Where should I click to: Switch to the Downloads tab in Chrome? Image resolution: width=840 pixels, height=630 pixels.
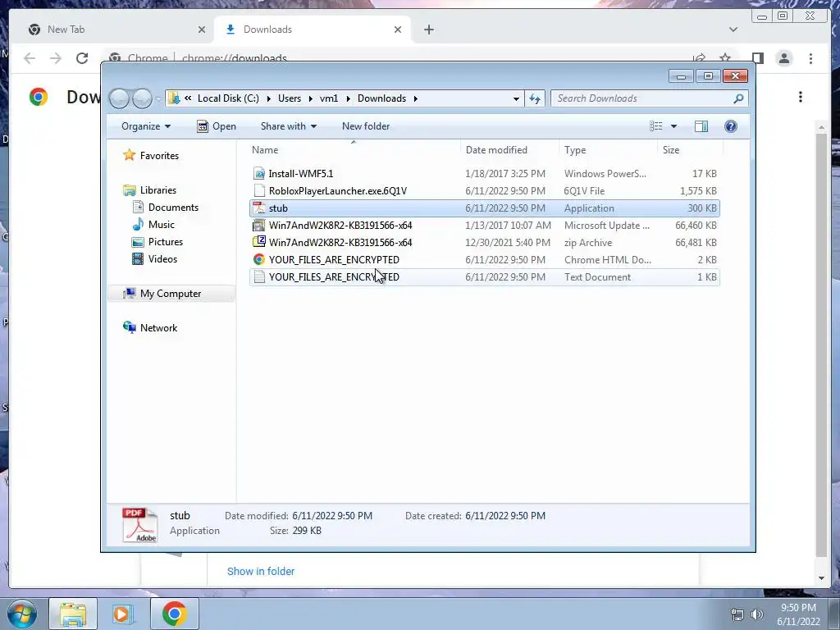click(x=313, y=30)
